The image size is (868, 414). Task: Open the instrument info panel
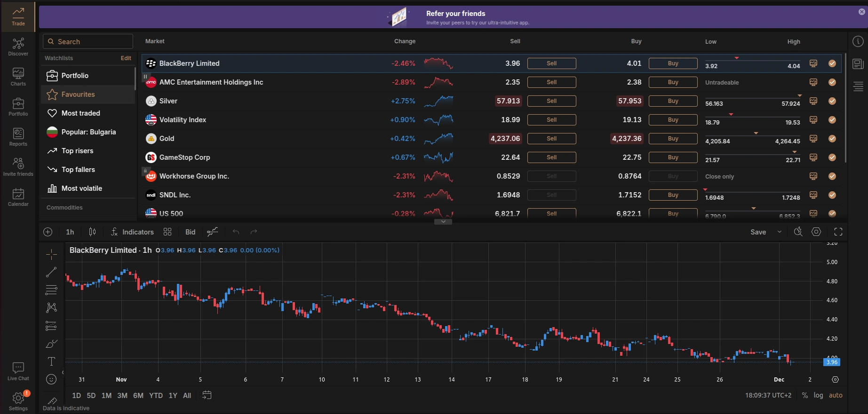click(x=858, y=42)
